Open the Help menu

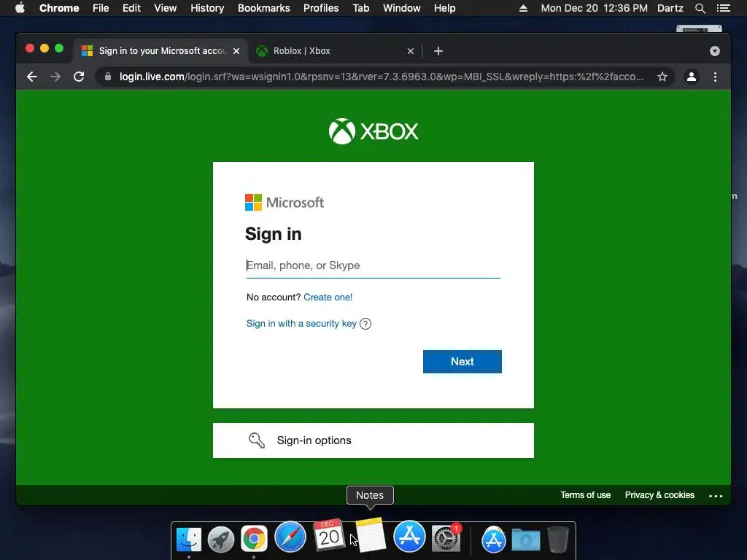444,7
